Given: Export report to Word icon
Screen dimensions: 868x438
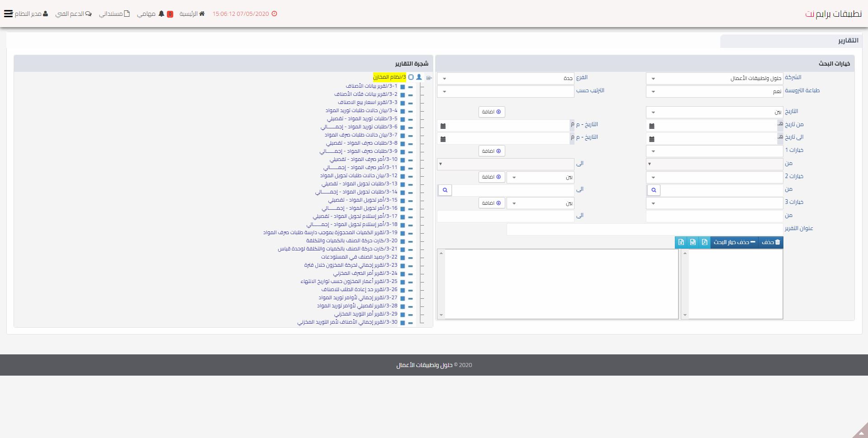Looking at the screenshot, I should click(x=693, y=242).
